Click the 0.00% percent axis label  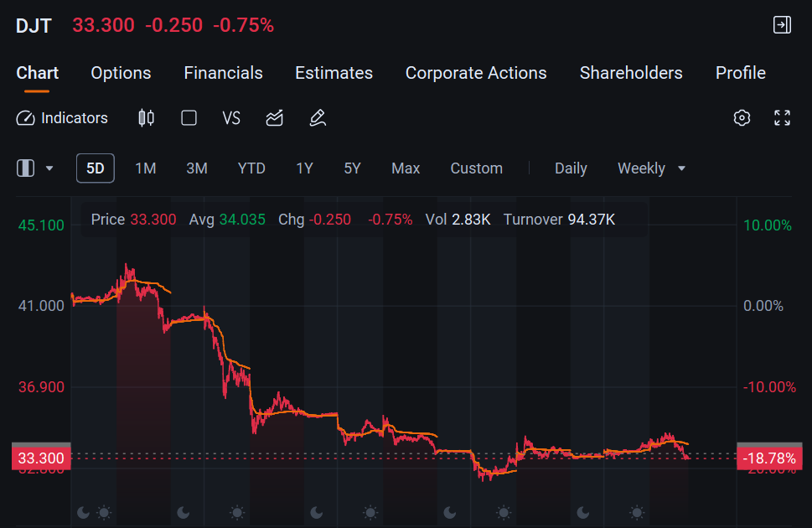[763, 306]
